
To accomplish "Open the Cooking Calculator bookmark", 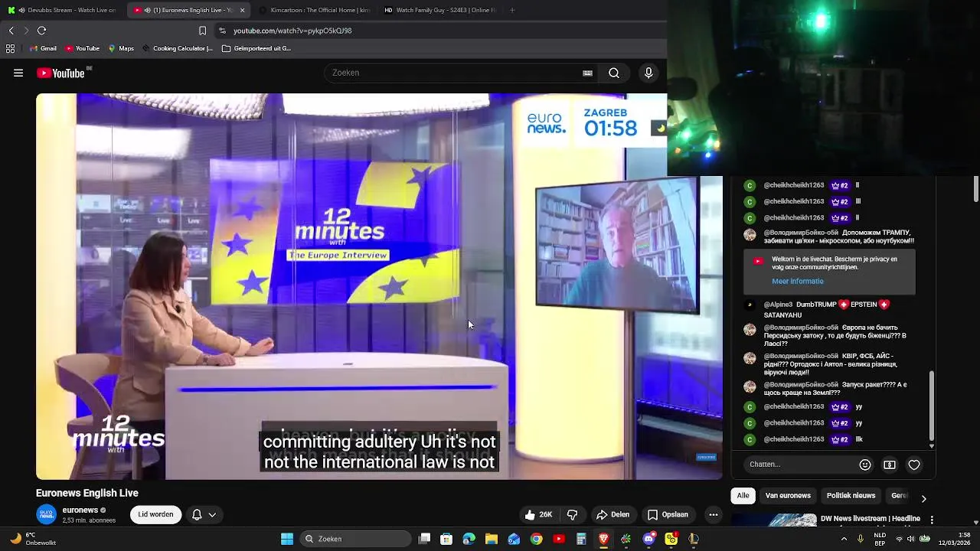I will click(177, 48).
